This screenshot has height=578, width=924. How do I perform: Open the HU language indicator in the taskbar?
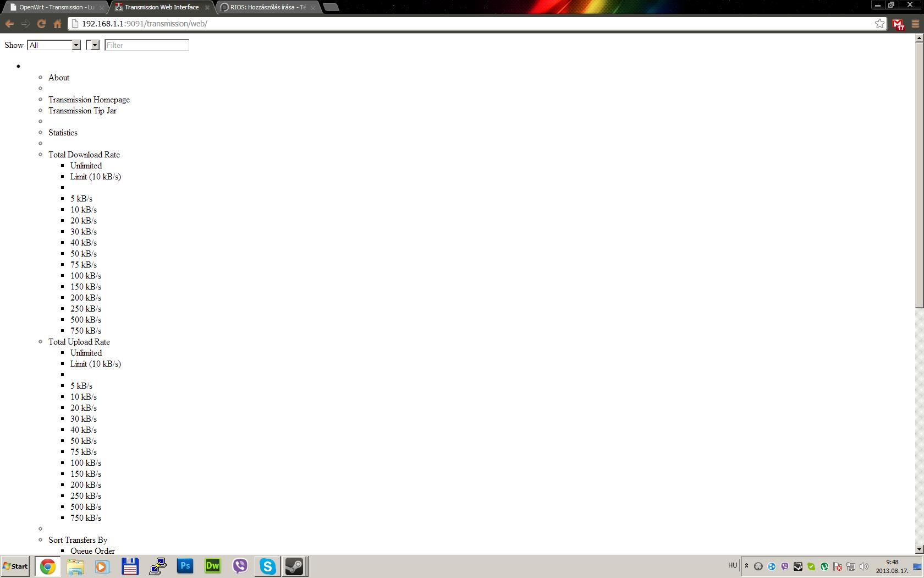coord(732,565)
